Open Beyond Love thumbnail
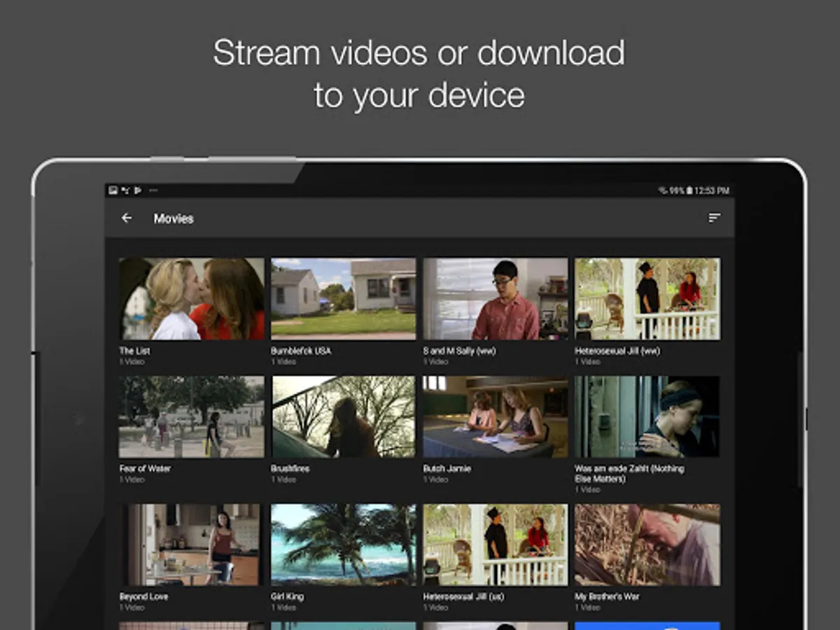Screen dimensions: 840x630 pyautogui.click(x=192, y=545)
